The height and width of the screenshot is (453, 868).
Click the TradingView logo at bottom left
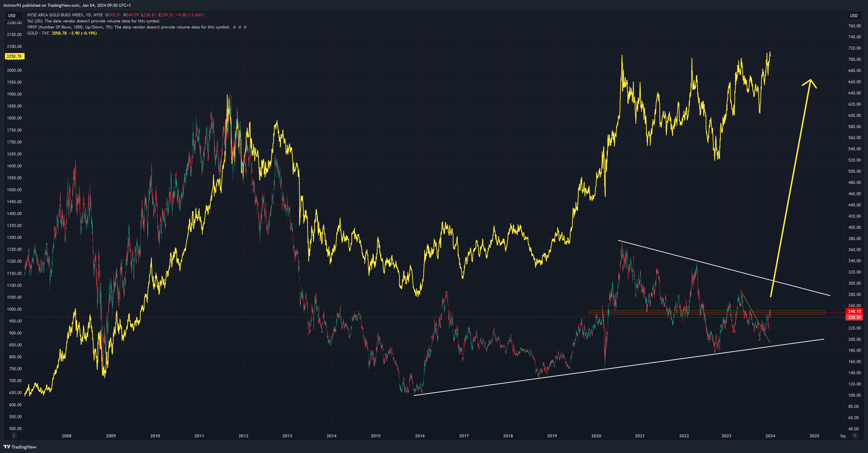tap(20, 447)
